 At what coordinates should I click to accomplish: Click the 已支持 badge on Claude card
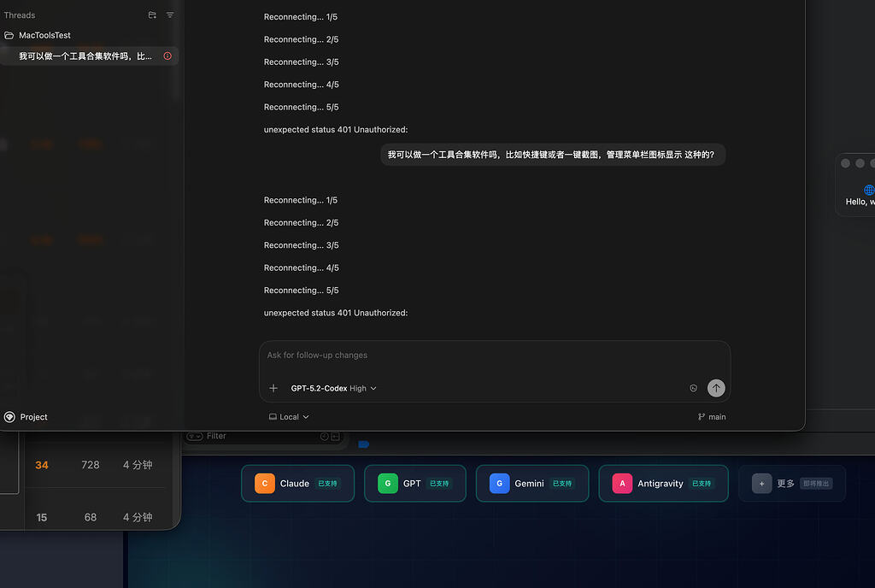click(327, 483)
